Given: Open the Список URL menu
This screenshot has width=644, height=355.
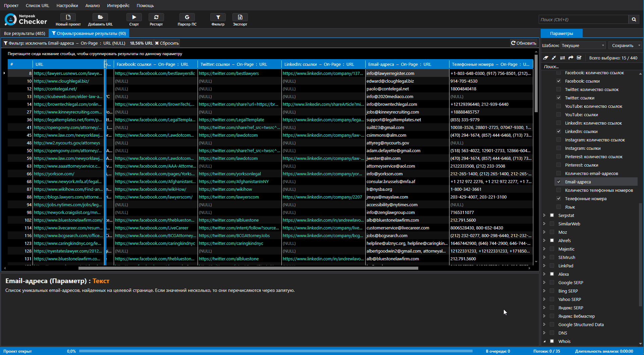Looking at the screenshot, I should point(38,5).
